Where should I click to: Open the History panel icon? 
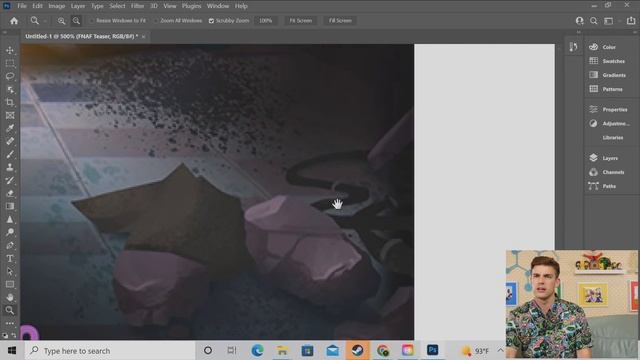click(573, 47)
